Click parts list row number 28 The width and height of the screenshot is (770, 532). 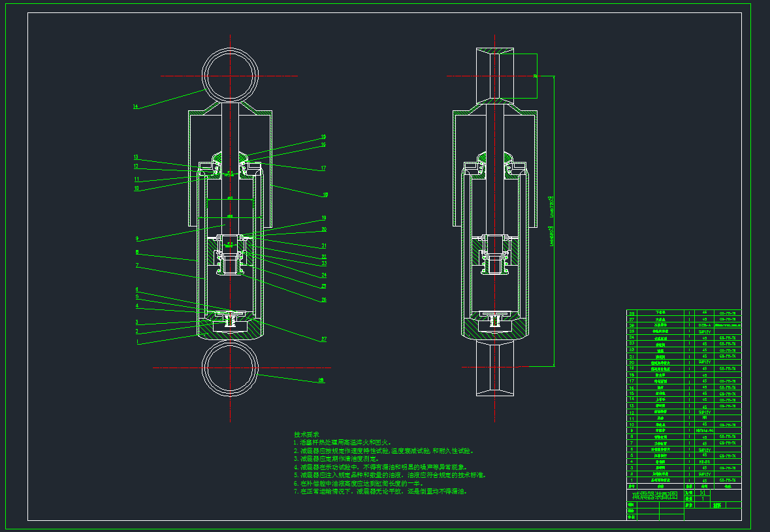[632, 313]
